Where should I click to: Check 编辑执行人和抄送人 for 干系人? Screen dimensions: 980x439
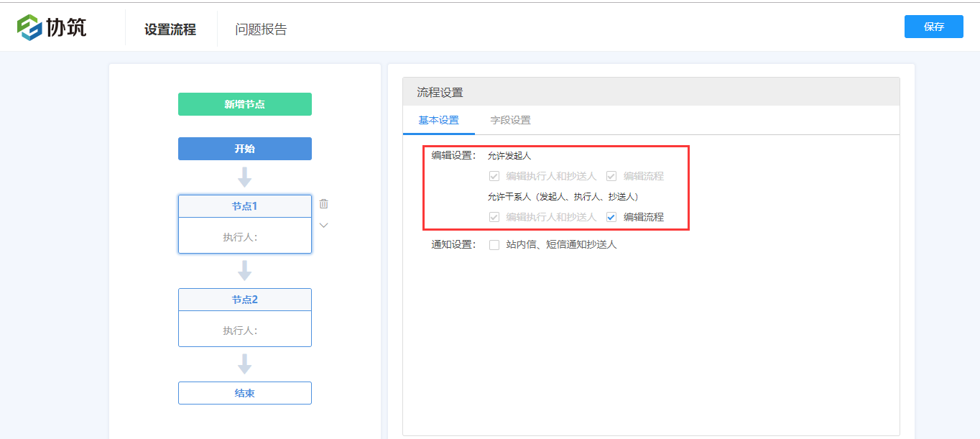(493, 216)
